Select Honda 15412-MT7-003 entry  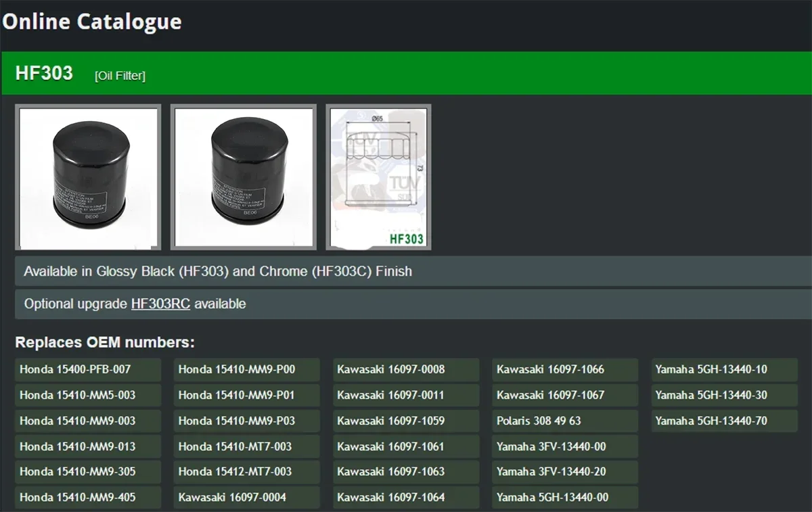pyautogui.click(x=247, y=471)
